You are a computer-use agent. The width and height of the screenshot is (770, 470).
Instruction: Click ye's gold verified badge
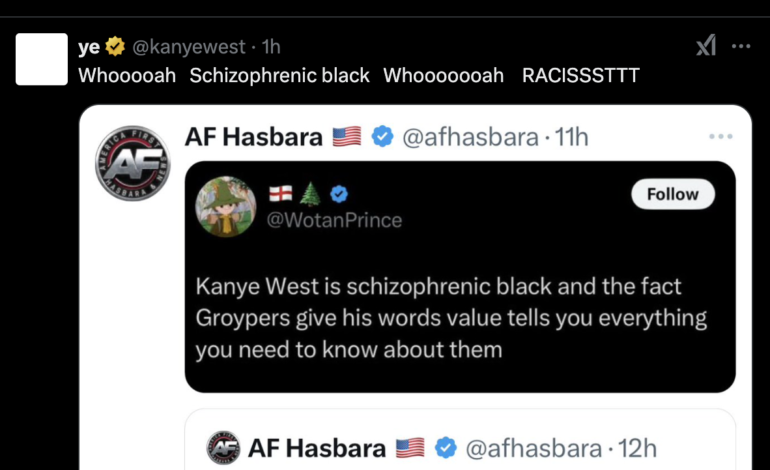[115, 46]
